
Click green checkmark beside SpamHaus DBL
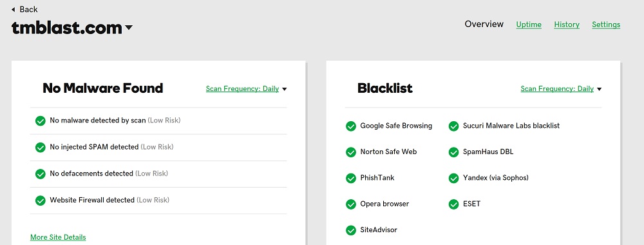point(453,152)
